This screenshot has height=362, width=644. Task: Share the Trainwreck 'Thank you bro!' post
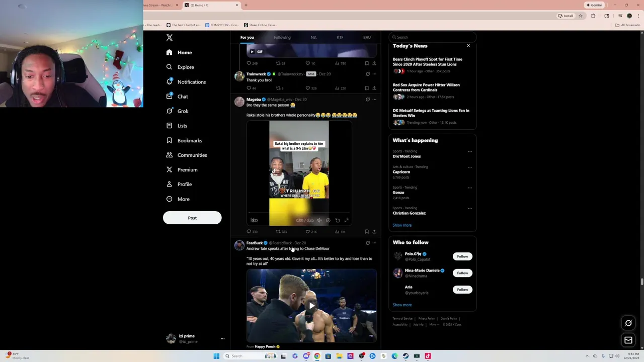tap(374, 88)
